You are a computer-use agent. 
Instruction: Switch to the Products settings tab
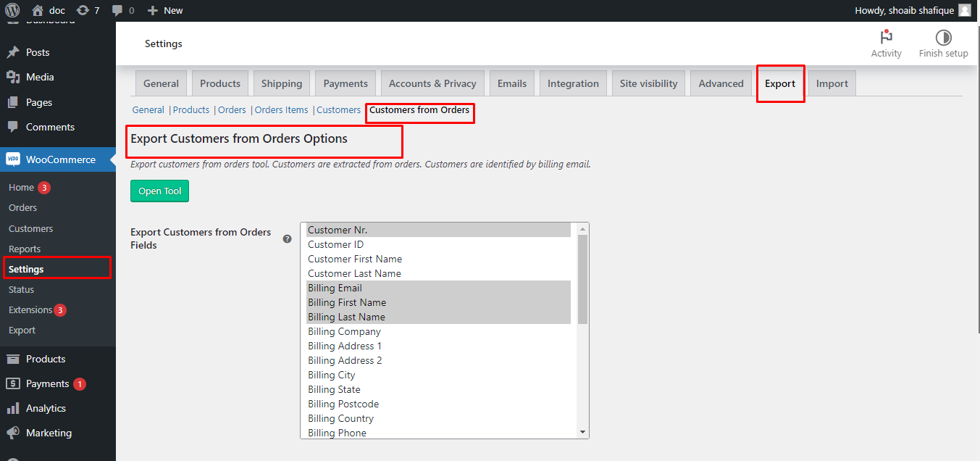220,83
